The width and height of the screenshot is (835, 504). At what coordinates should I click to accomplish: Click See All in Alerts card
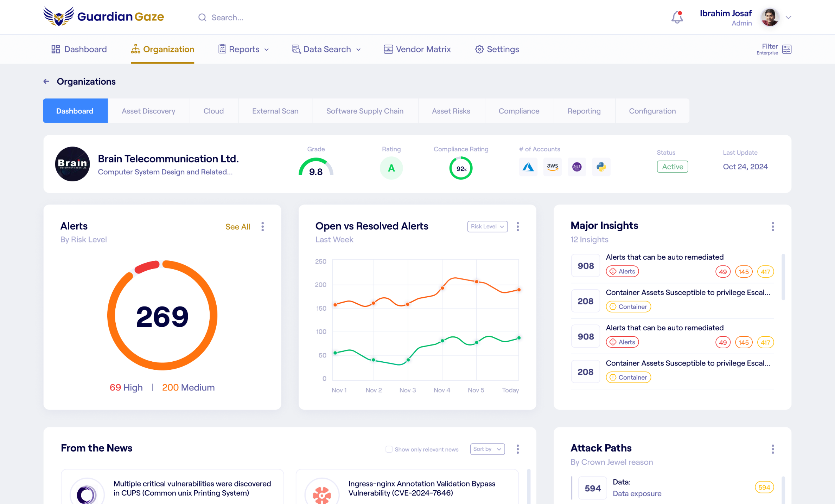[x=238, y=227]
